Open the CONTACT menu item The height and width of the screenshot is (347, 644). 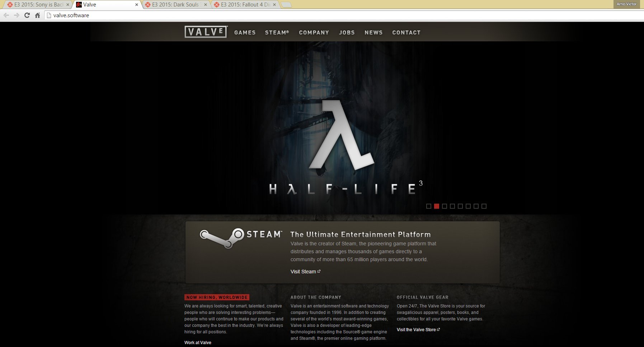(x=406, y=32)
